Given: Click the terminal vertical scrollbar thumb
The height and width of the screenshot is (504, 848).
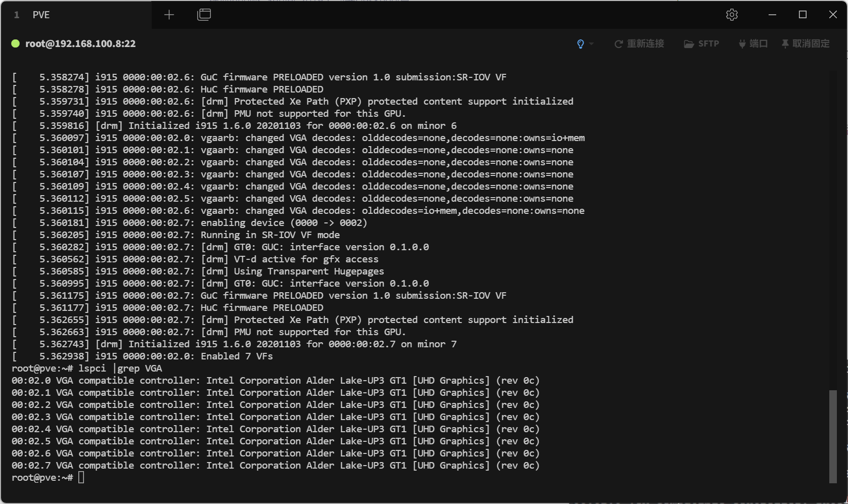Looking at the screenshot, I should pos(833,436).
